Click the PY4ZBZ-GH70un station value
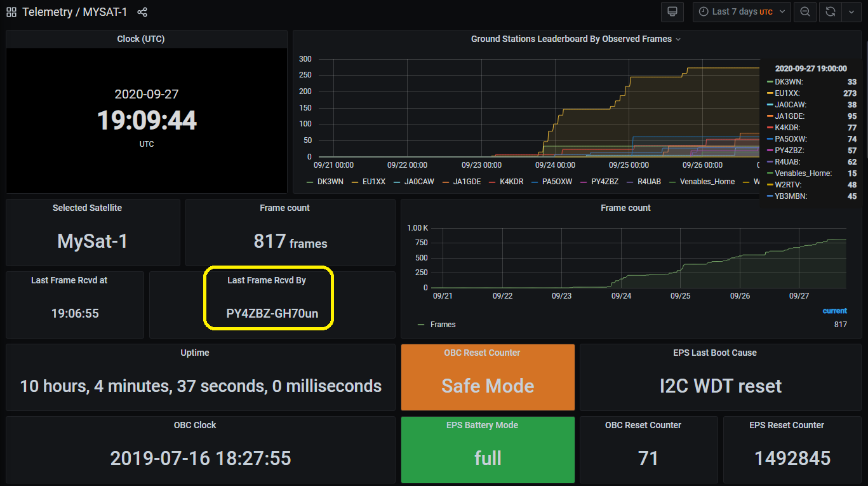This screenshot has width=868, height=486. [x=272, y=313]
